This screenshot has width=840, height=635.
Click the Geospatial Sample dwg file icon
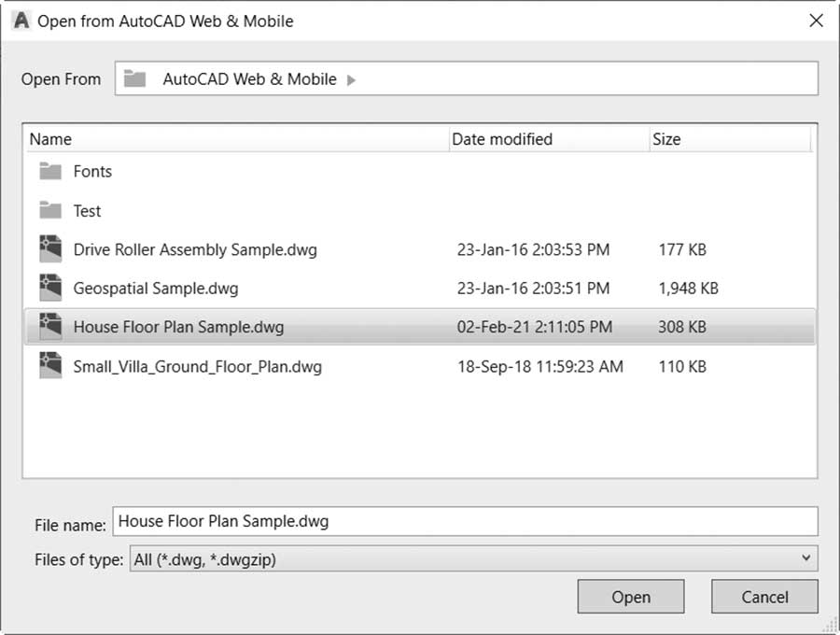[50, 288]
